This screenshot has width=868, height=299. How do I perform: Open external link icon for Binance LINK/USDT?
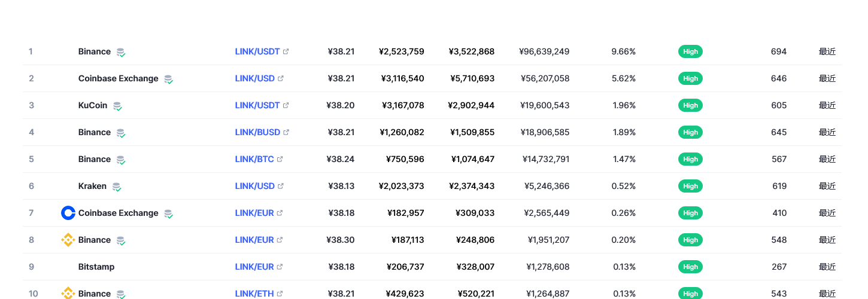click(x=286, y=51)
